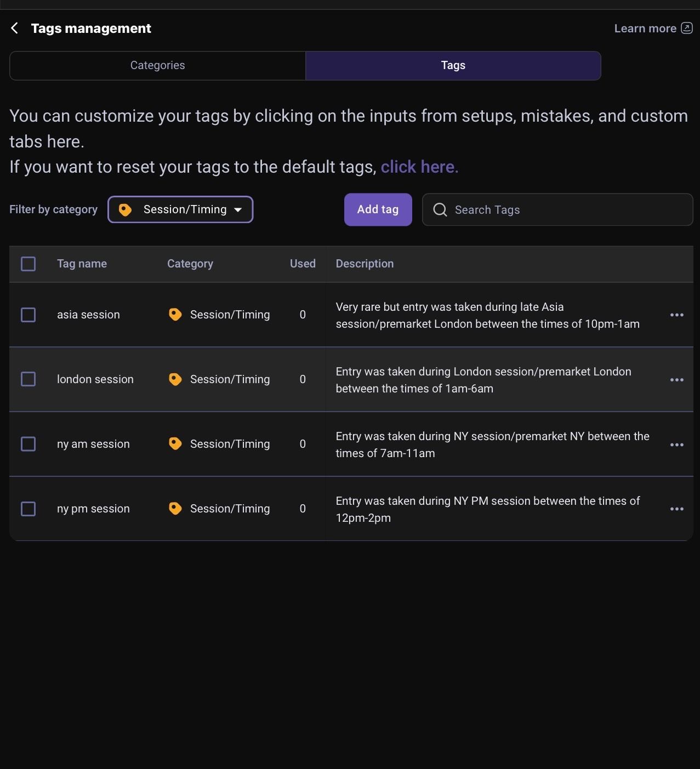Focus the Search Tags input field
This screenshot has height=769, width=700.
(557, 209)
